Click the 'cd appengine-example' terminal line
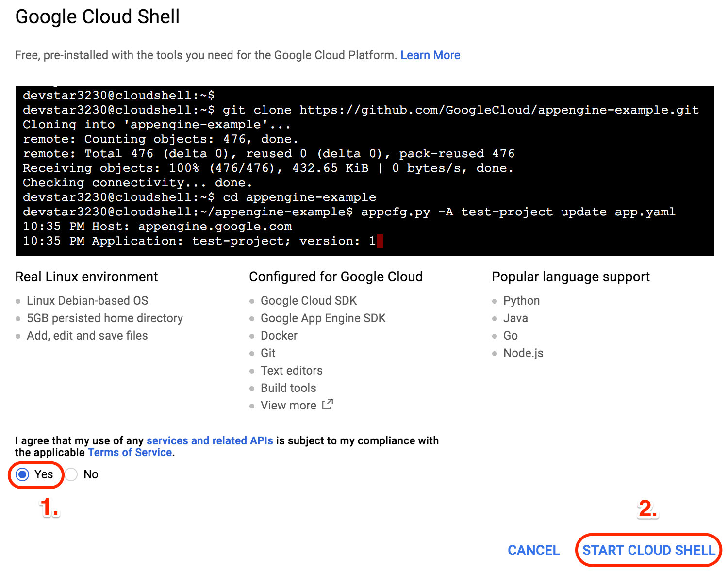Screen dimensions: 728x587 [199, 197]
